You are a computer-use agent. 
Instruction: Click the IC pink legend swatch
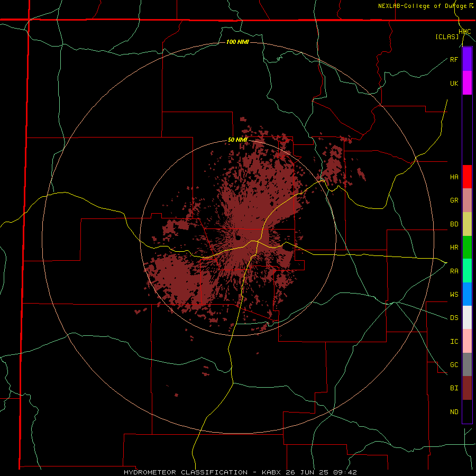point(467,341)
